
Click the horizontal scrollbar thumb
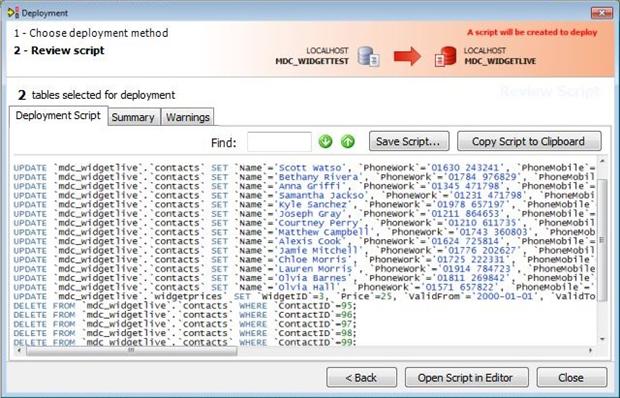[131, 350]
